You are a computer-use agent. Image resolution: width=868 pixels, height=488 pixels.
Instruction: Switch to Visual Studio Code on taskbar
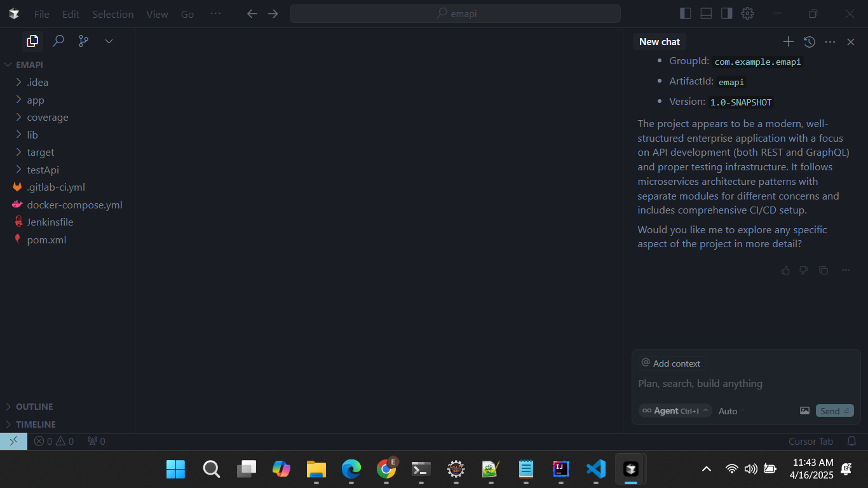(x=595, y=469)
